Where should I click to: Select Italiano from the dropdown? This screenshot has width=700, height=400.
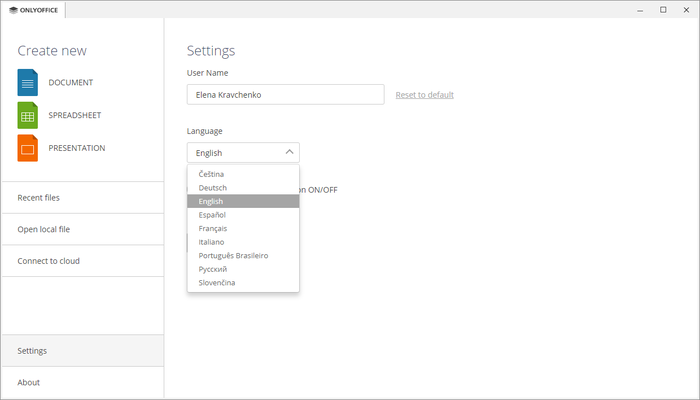[211, 242]
